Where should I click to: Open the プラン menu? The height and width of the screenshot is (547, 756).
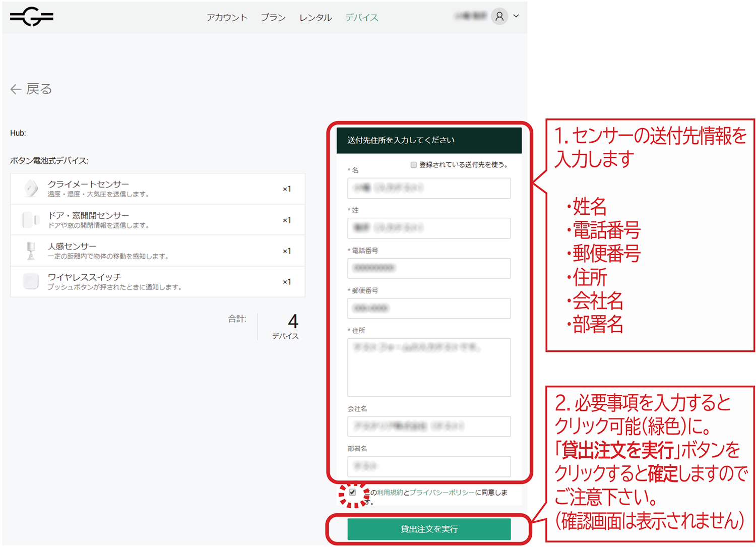(273, 18)
